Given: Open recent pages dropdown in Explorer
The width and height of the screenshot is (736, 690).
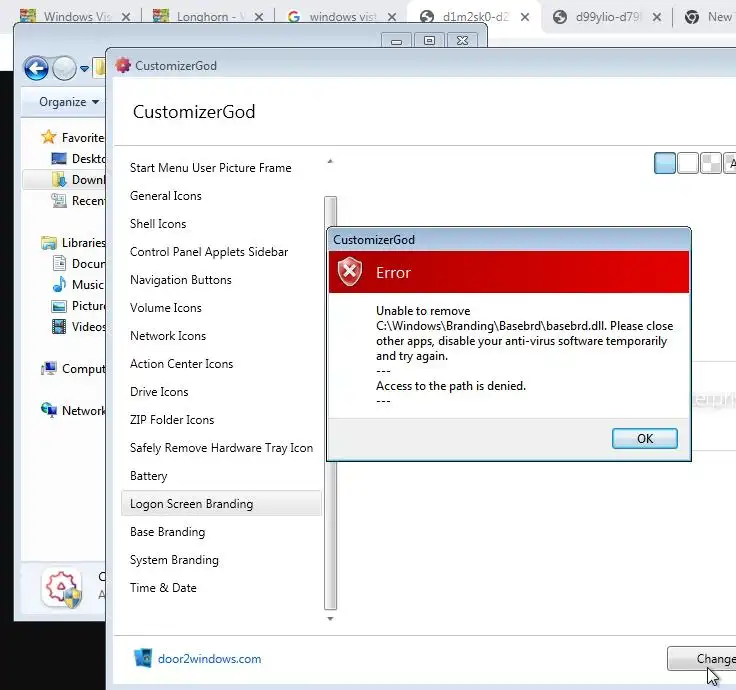Looking at the screenshot, I should [x=84, y=69].
